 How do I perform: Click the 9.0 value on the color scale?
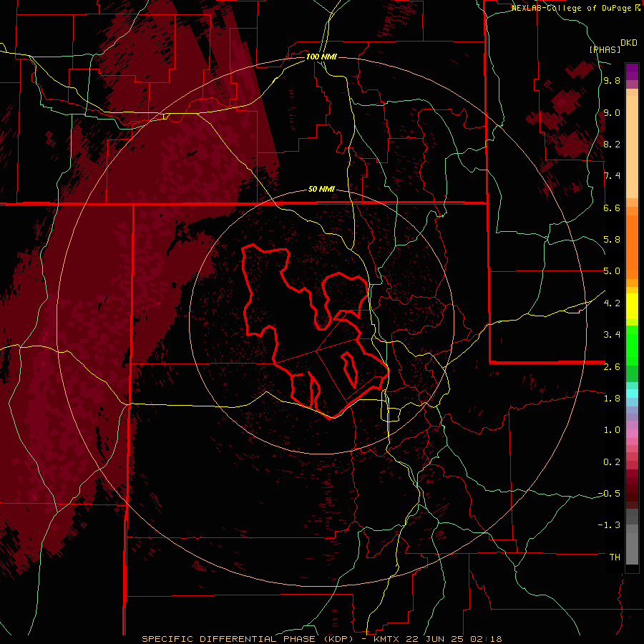612,112
